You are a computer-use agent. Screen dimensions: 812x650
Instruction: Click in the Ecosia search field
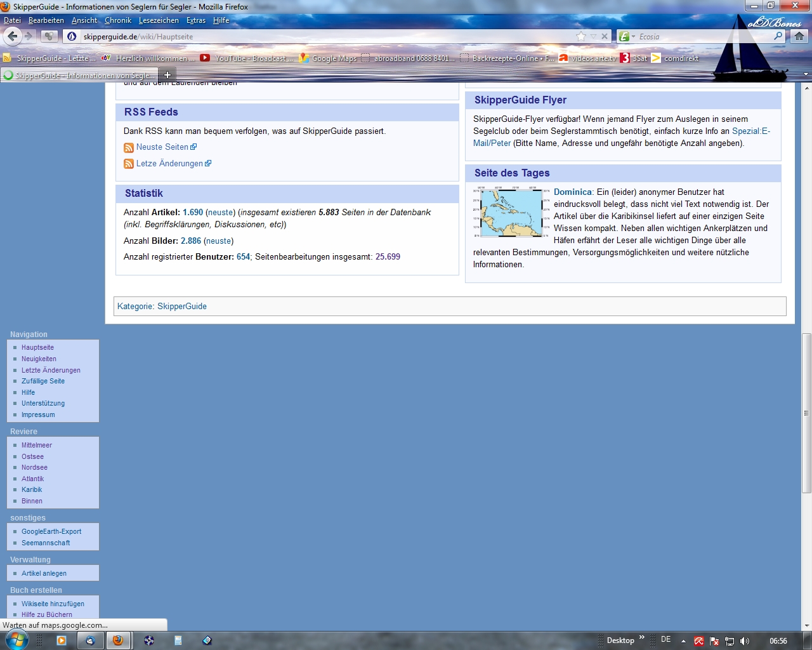click(704, 37)
